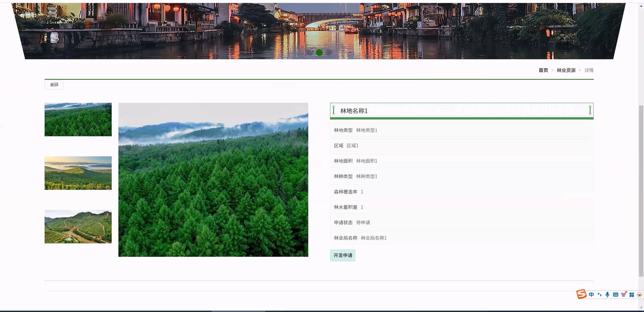Open the soft keyboard icon
Viewport: 644px width, 312px height.
tap(615, 295)
